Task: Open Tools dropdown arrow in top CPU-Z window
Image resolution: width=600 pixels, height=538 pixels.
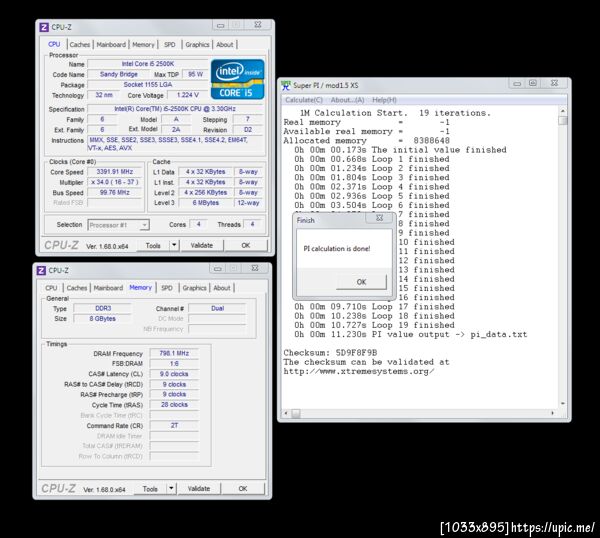Action: tap(174, 245)
